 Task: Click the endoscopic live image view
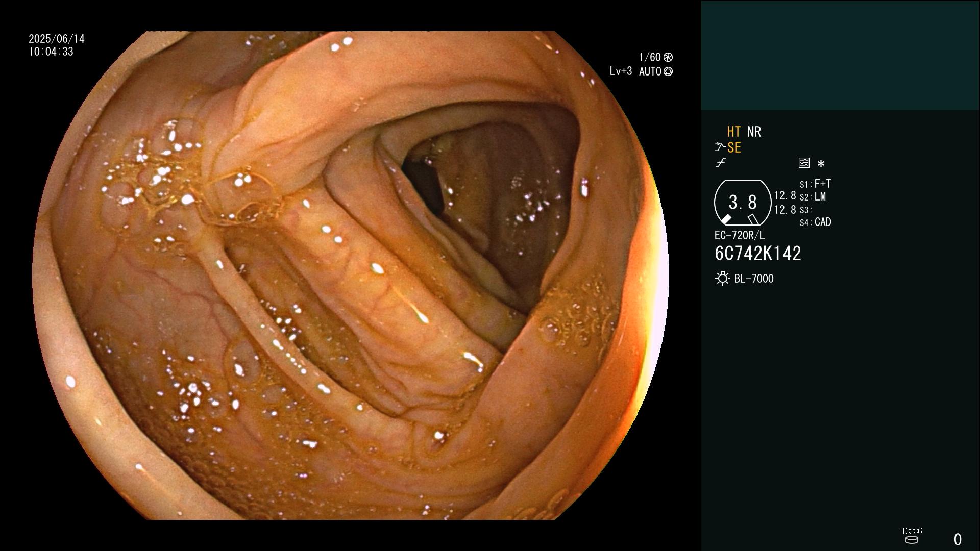pyautogui.click(x=351, y=275)
